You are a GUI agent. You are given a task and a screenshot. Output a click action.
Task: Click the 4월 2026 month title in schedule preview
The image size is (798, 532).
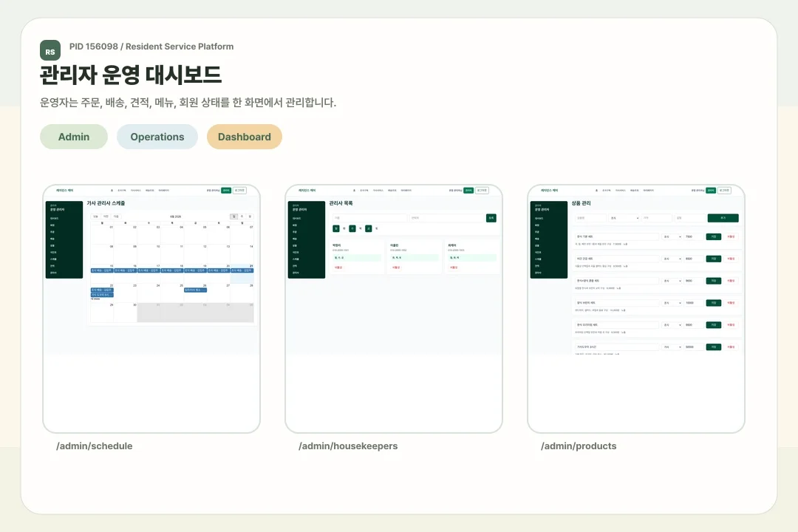tap(175, 217)
